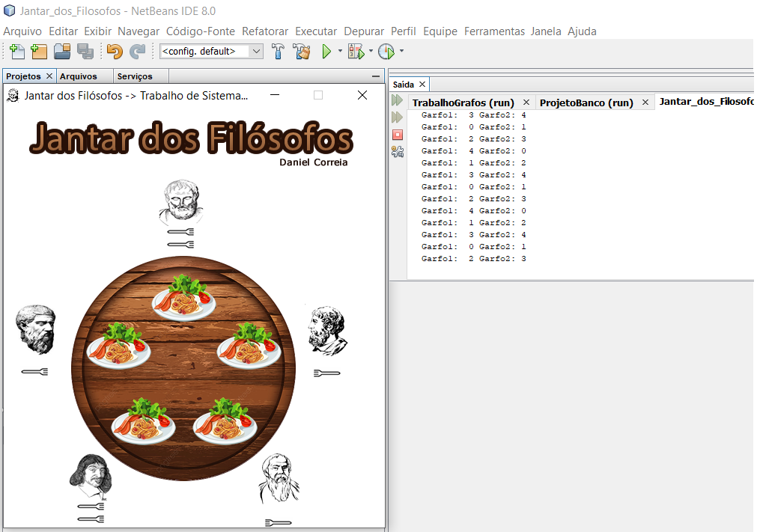
Task: Click the top philosopher portrait
Action: tap(181, 201)
